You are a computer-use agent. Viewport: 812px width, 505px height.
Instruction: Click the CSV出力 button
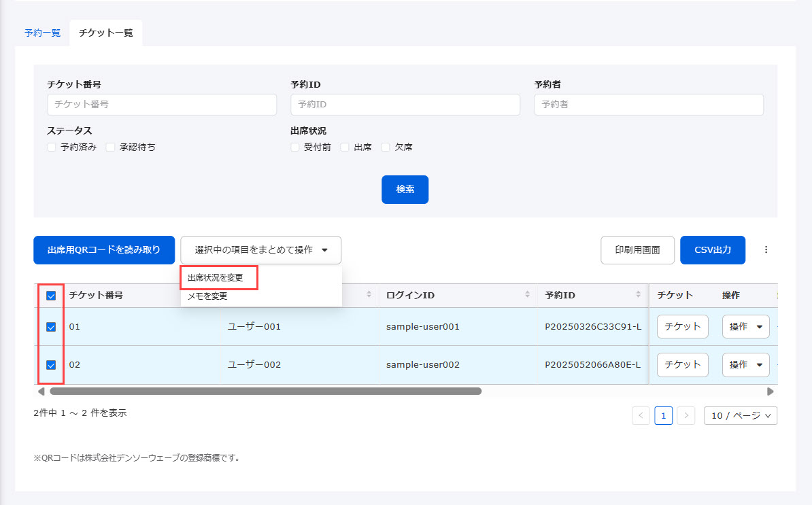click(712, 250)
